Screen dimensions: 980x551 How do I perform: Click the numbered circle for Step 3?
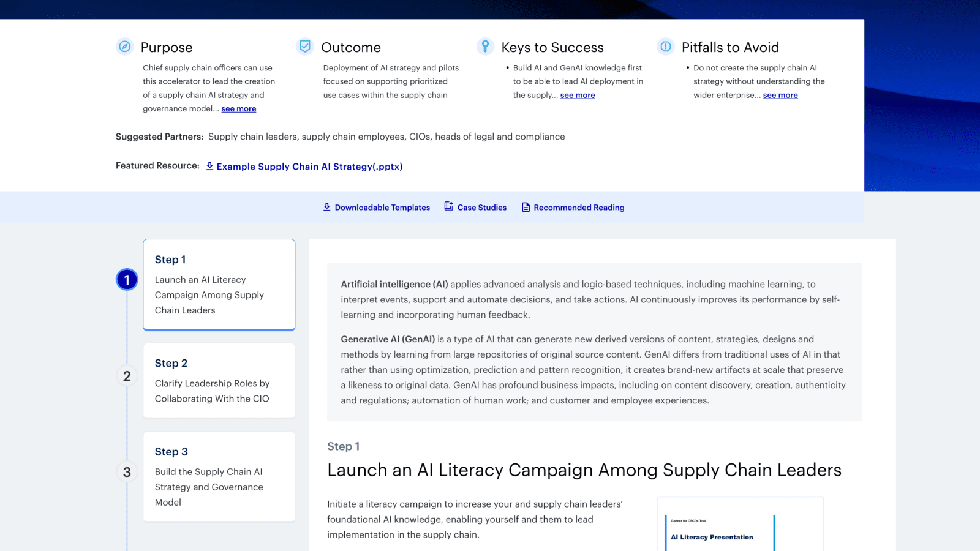point(127,472)
